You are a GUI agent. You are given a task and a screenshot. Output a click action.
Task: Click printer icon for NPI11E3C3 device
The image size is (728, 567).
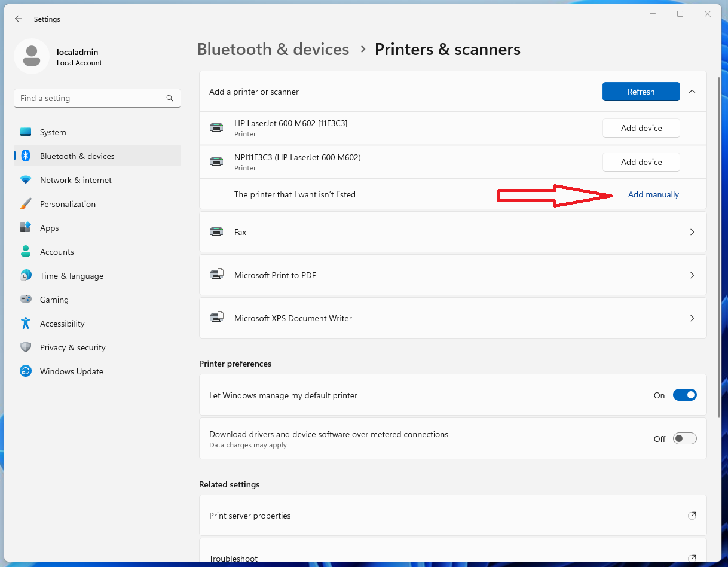(x=216, y=161)
